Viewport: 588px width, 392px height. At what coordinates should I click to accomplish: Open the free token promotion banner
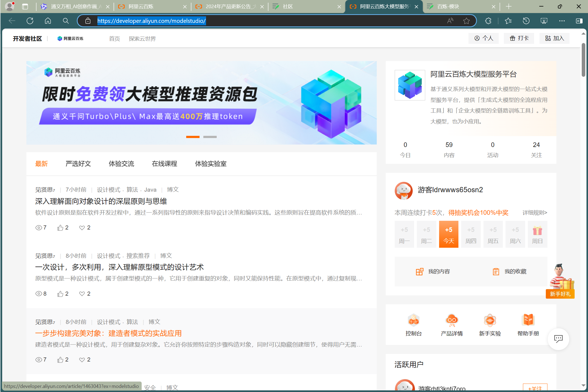coord(201,103)
